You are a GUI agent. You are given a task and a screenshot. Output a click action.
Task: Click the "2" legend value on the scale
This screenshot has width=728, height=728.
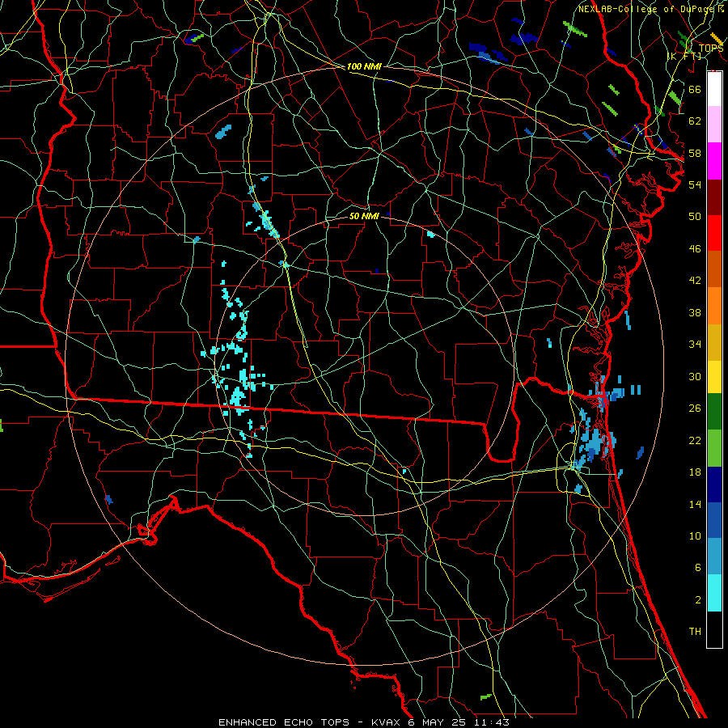tap(698, 600)
